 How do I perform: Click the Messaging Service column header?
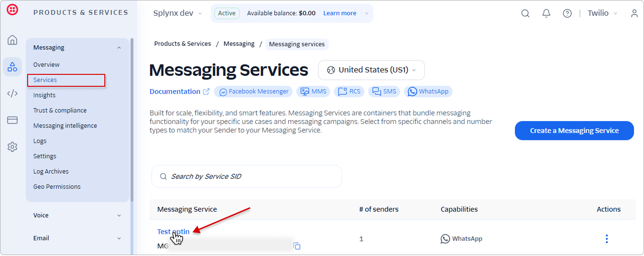(187, 209)
